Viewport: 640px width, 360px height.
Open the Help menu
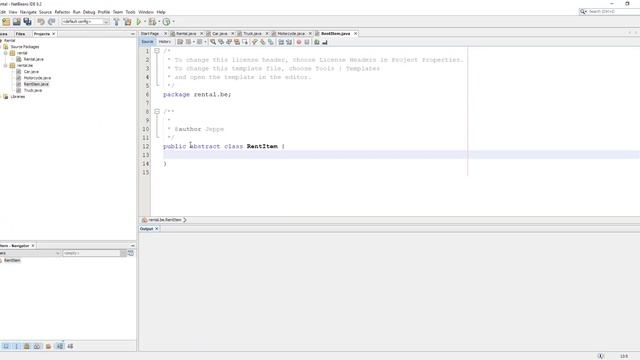pyautogui.click(x=161, y=12)
